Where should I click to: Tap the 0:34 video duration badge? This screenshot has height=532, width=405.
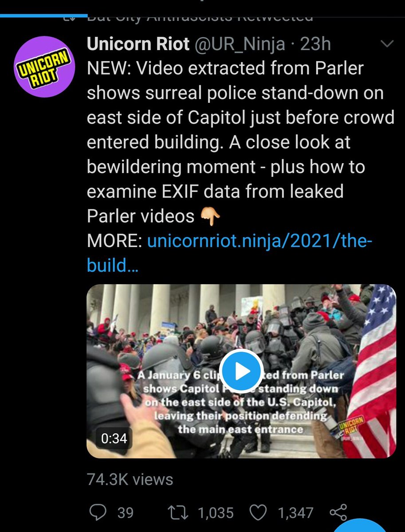point(114,438)
